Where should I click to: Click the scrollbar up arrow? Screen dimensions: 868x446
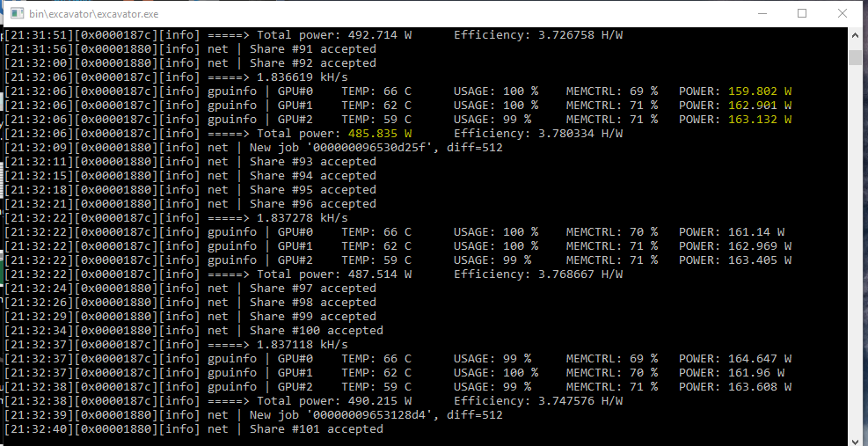(x=856, y=33)
